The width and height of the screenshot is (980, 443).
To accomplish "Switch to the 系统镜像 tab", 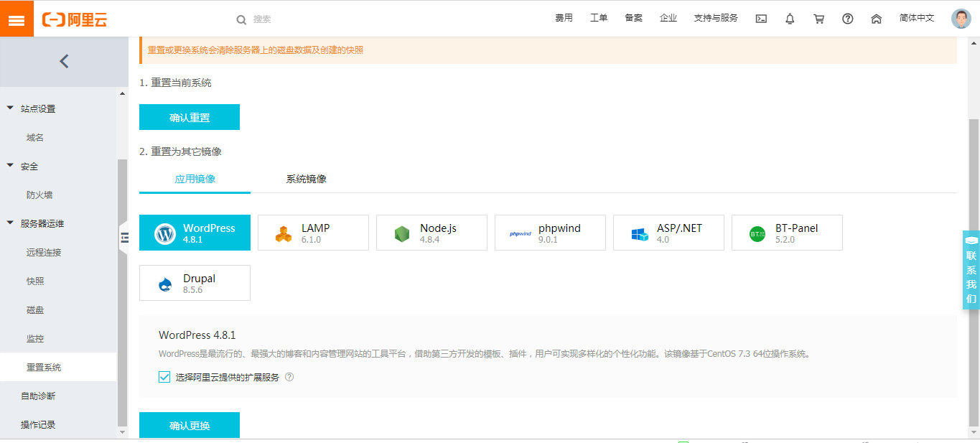I will tap(307, 179).
